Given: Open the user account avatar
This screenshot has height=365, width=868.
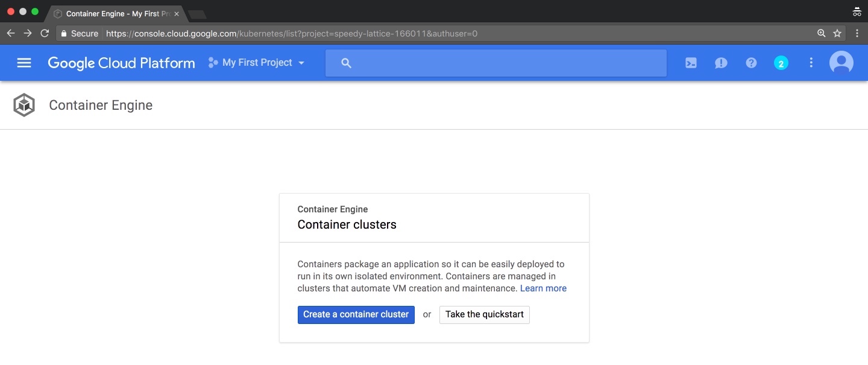Looking at the screenshot, I should pos(841,63).
